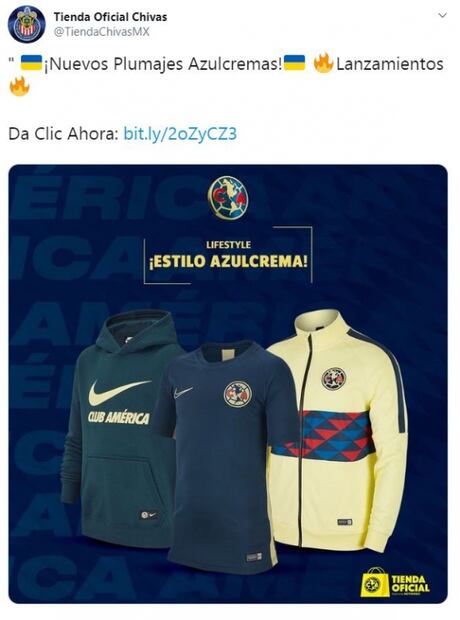Open the @TiendaChivasMX handle
The image size is (460, 620).
(102, 32)
